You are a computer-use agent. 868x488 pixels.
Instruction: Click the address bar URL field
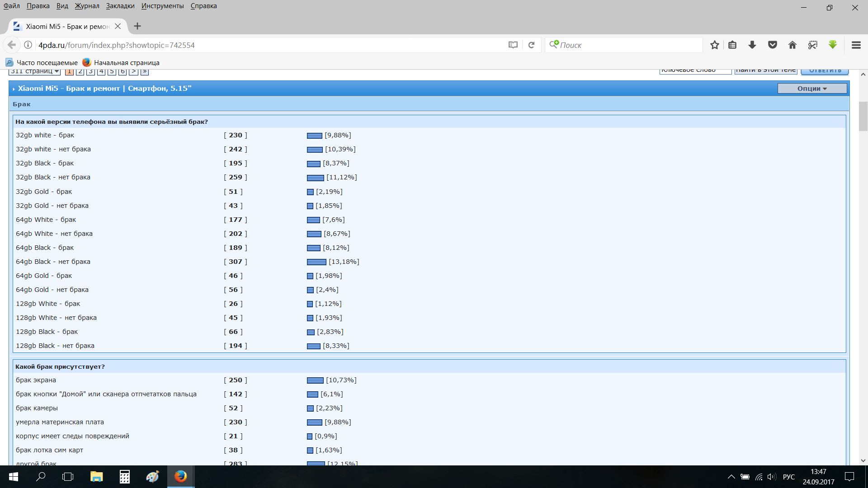point(271,45)
